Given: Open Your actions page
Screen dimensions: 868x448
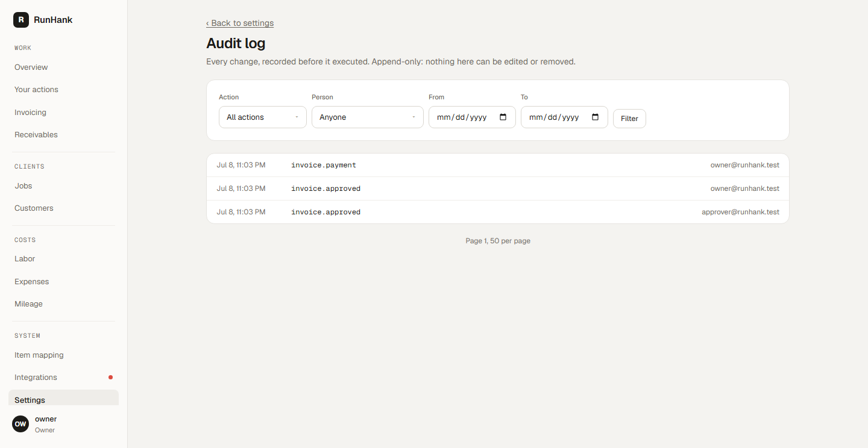Looking at the screenshot, I should point(63,90).
